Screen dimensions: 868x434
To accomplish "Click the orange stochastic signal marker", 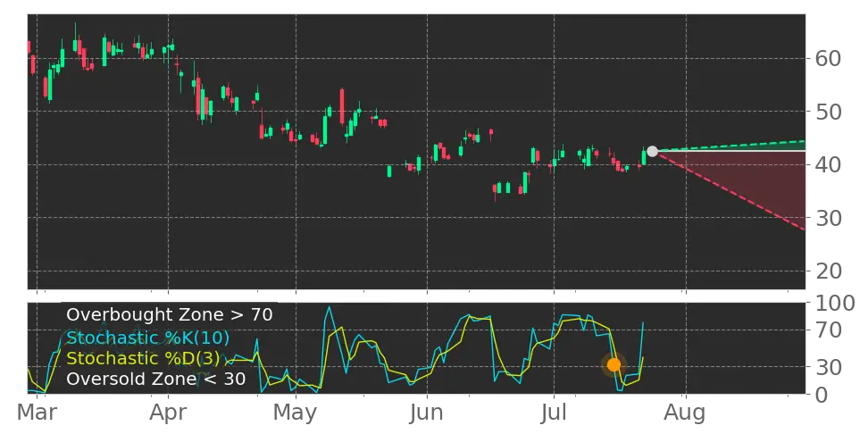I will tap(613, 365).
